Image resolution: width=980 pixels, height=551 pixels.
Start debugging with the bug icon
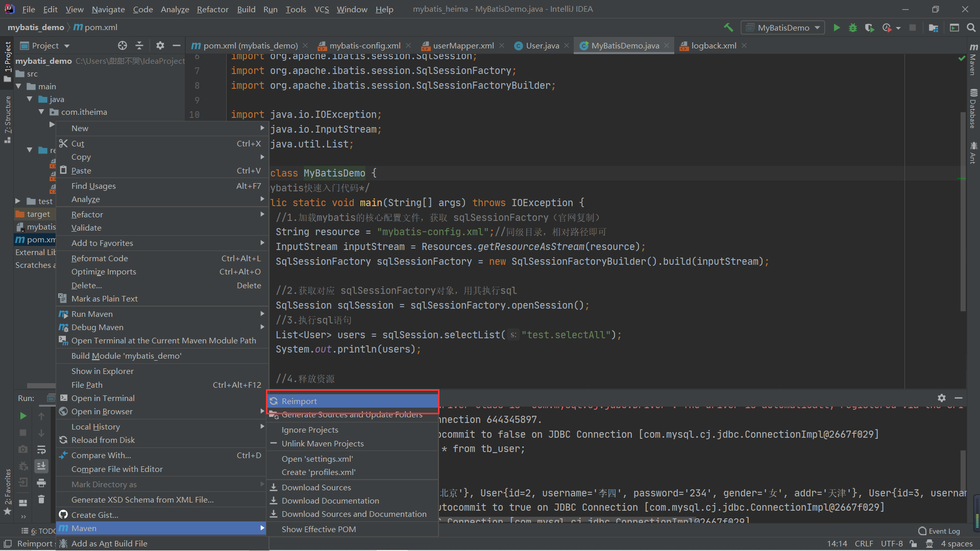click(x=853, y=28)
